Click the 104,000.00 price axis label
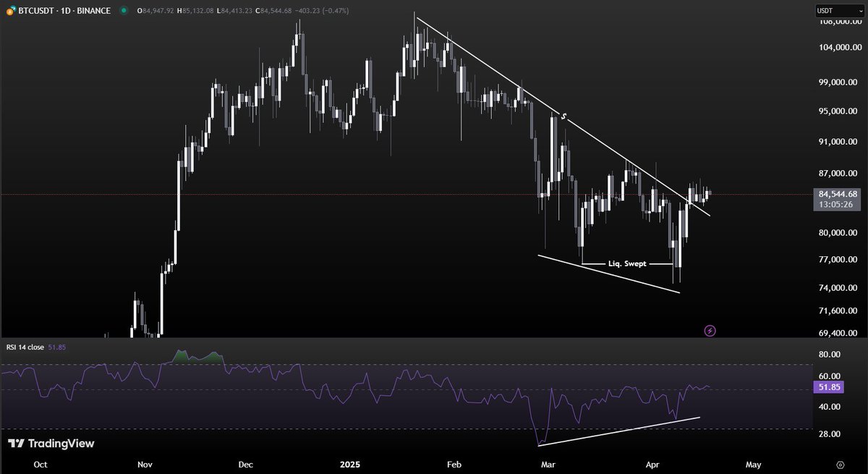868x474 pixels. tap(841, 47)
